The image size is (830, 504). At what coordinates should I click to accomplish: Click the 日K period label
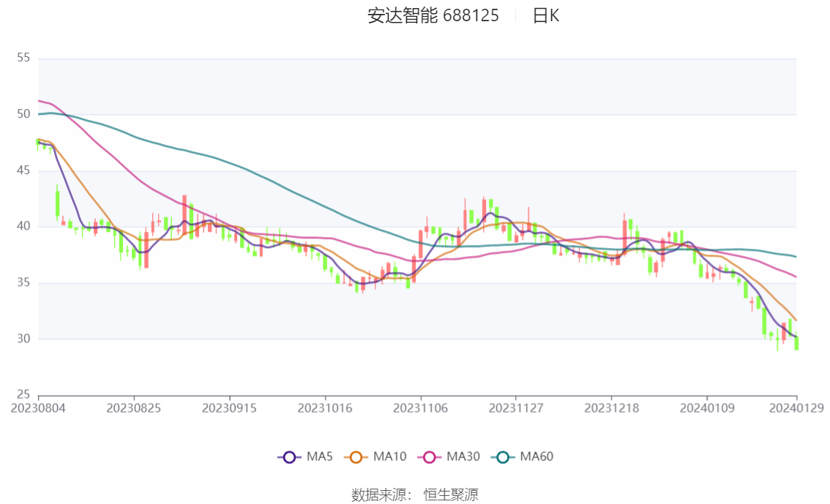point(546,16)
